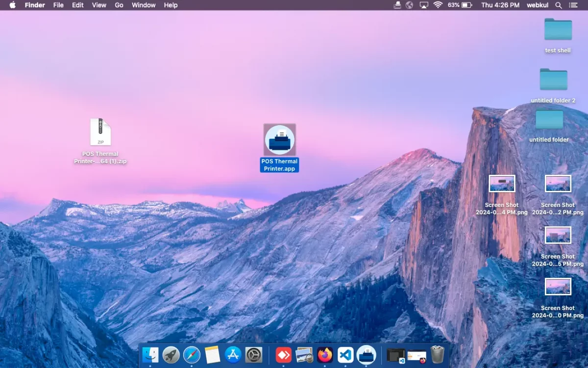Click the printer status icon in menu bar
This screenshot has width=588, height=368.
point(397,5)
